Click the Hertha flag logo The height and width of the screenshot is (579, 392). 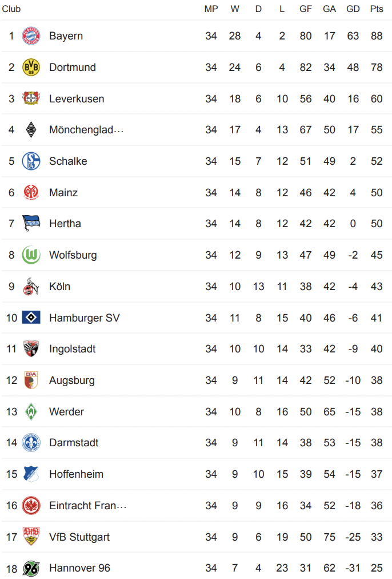pyautogui.click(x=31, y=223)
